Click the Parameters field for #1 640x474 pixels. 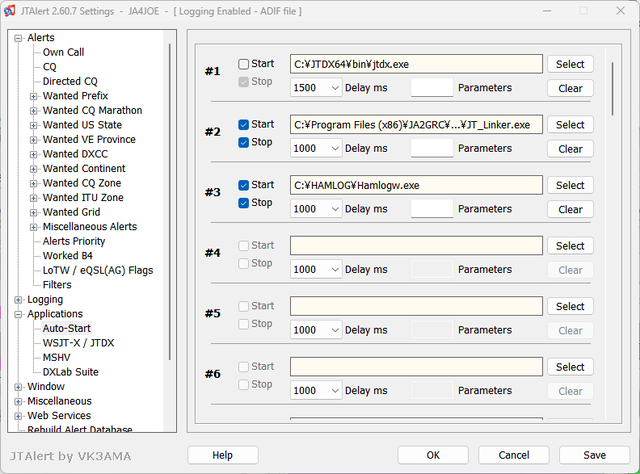point(432,87)
